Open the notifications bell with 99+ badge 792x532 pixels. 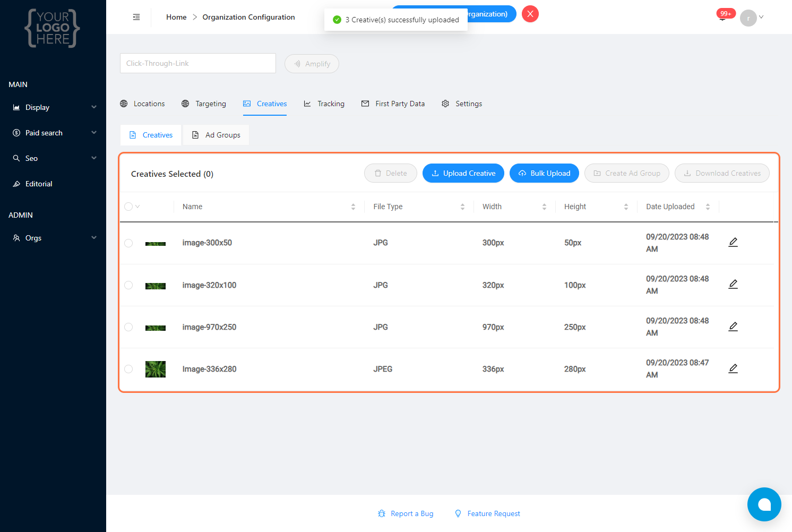(x=722, y=17)
